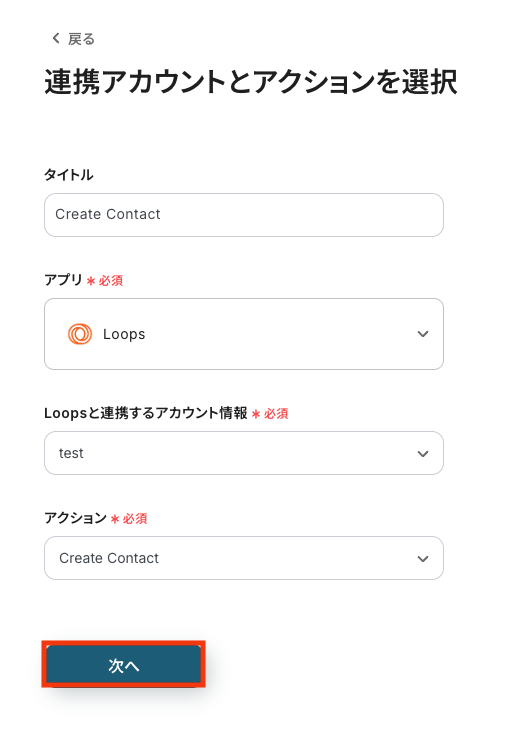
Task: Click the Loops name text in the app selector
Action: 124,334
